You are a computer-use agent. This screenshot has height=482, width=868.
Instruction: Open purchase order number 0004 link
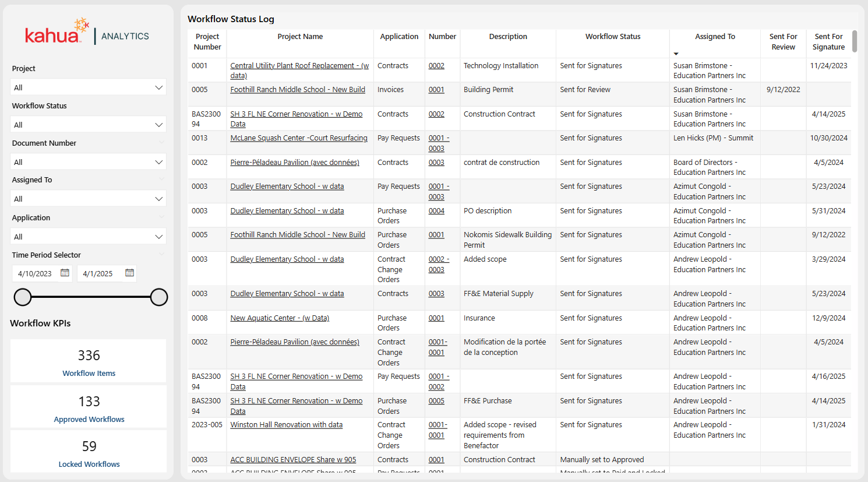[436, 211]
